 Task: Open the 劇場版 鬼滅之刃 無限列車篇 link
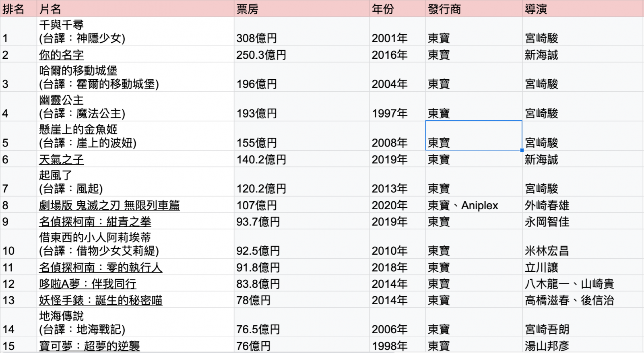(109, 205)
